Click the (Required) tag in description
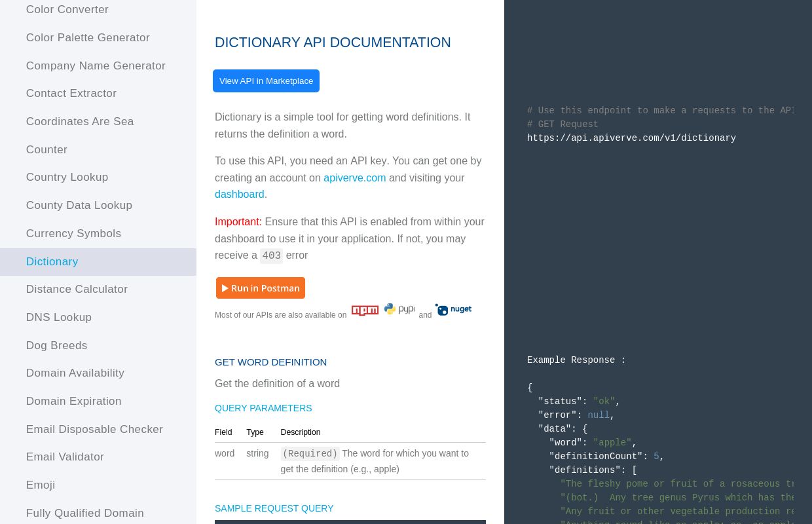 click(310, 454)
